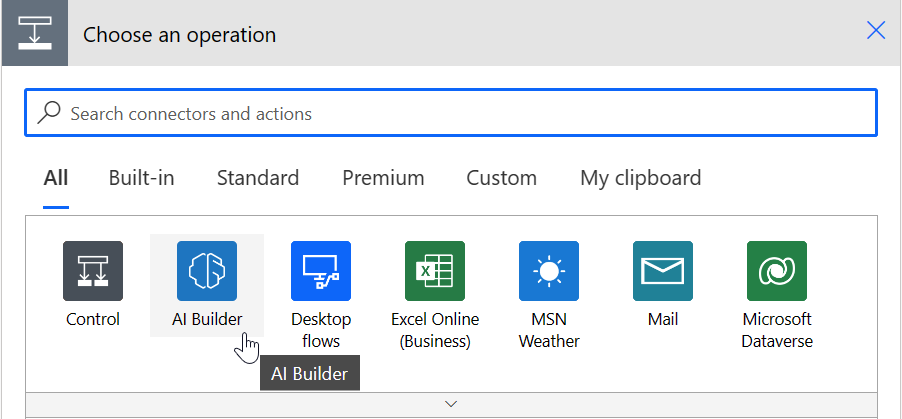Click the Choose an operation header title
The height and width of the screenshot is (419, 902).
pos(179,35)
